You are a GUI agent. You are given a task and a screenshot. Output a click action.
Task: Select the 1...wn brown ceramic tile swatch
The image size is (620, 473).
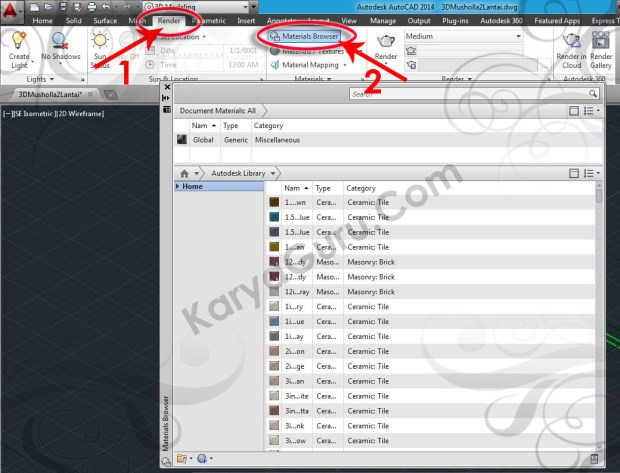(274, 202)
